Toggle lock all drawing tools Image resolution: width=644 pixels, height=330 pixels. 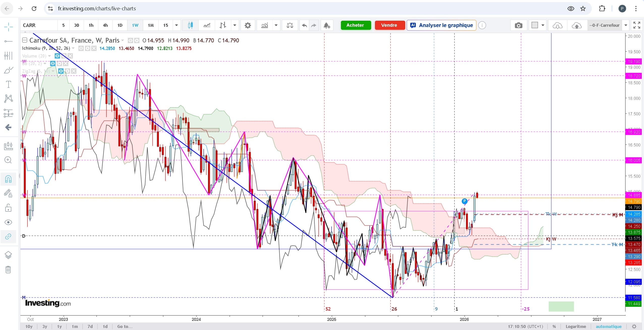coord(8,208)
